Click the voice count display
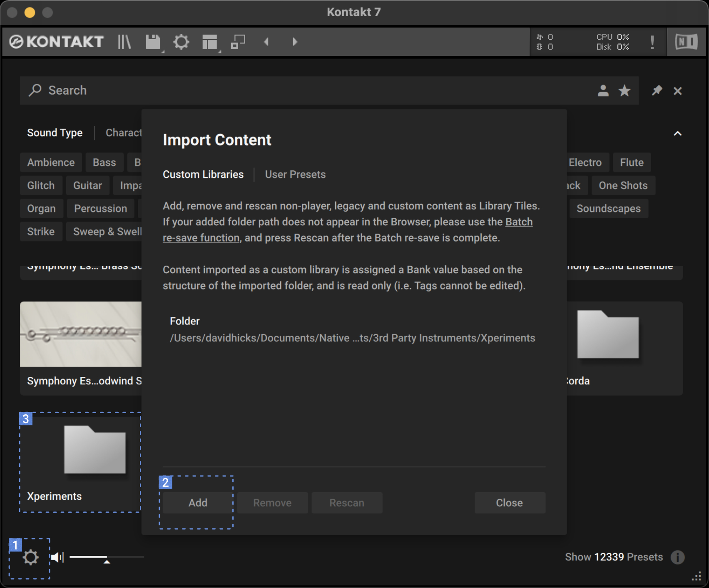This screenshot has height=588, width=709. (545, 42)
